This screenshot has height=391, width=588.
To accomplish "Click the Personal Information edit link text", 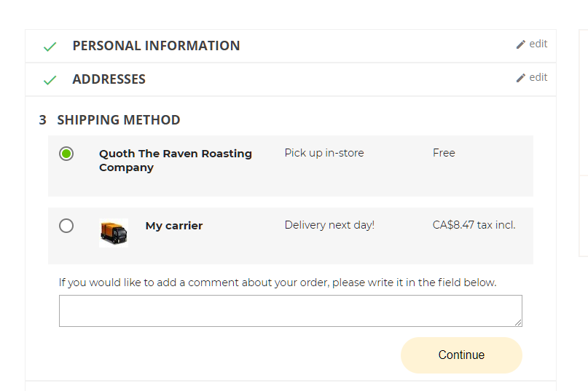I will tap(538, 44).
